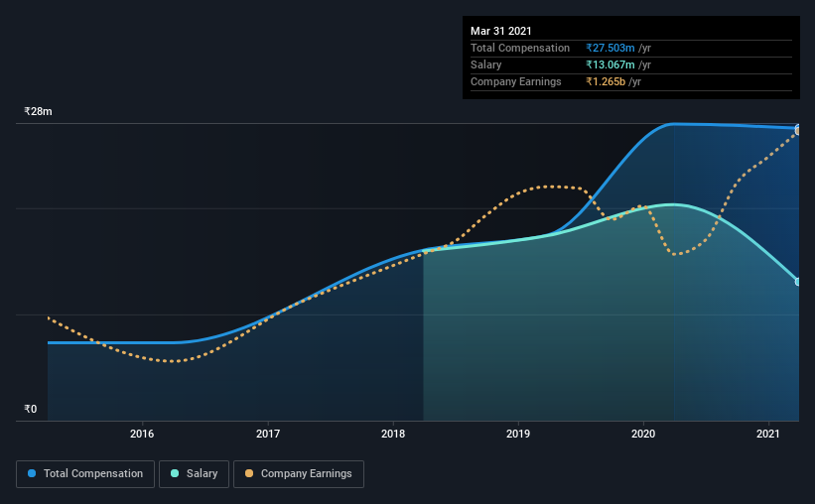The height and width of the screenshot is (504, 815).
Task: Click the orange Company Earnings legend dot
Action: point(249,473)
